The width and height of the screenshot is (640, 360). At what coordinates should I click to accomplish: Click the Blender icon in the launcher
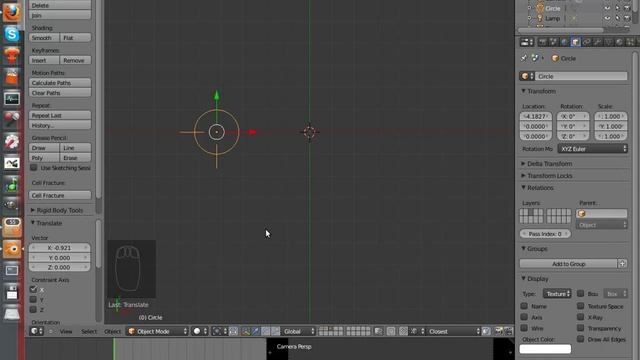coord(11,249)
